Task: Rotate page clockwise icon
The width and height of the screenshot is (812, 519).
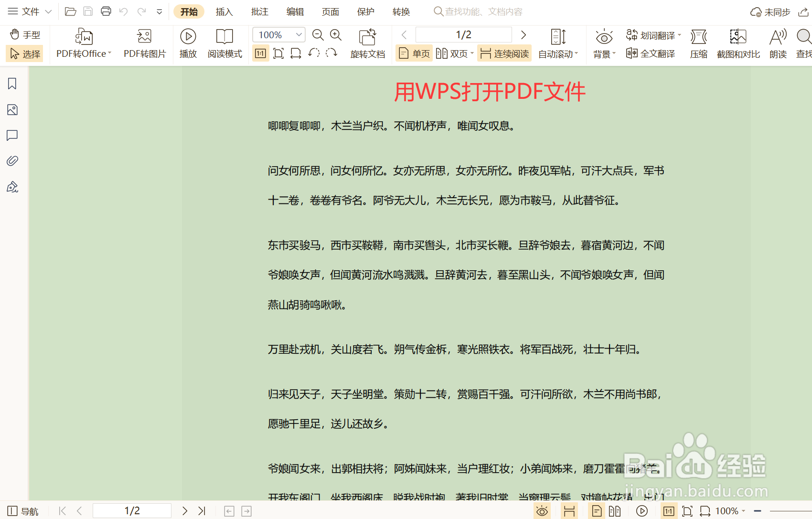Action: pos(331,53)
